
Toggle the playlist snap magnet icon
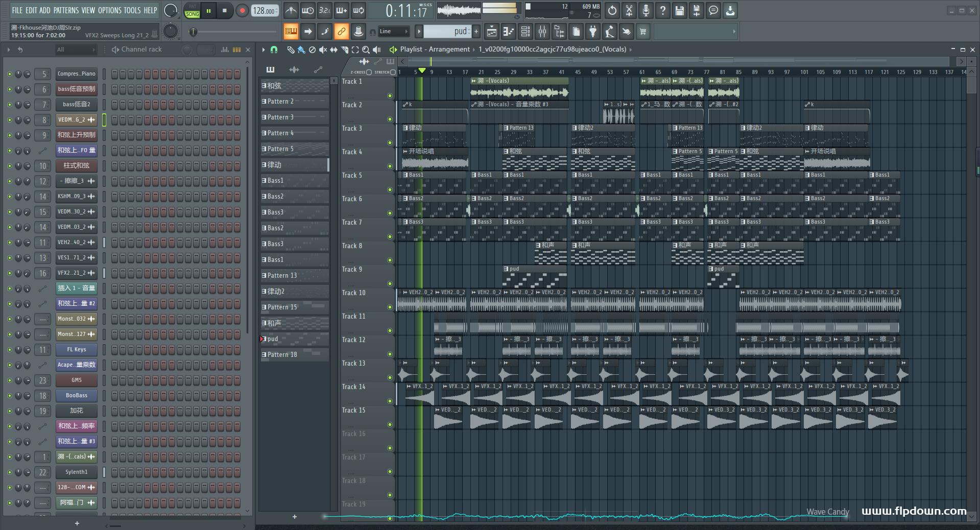click(274, 50)
